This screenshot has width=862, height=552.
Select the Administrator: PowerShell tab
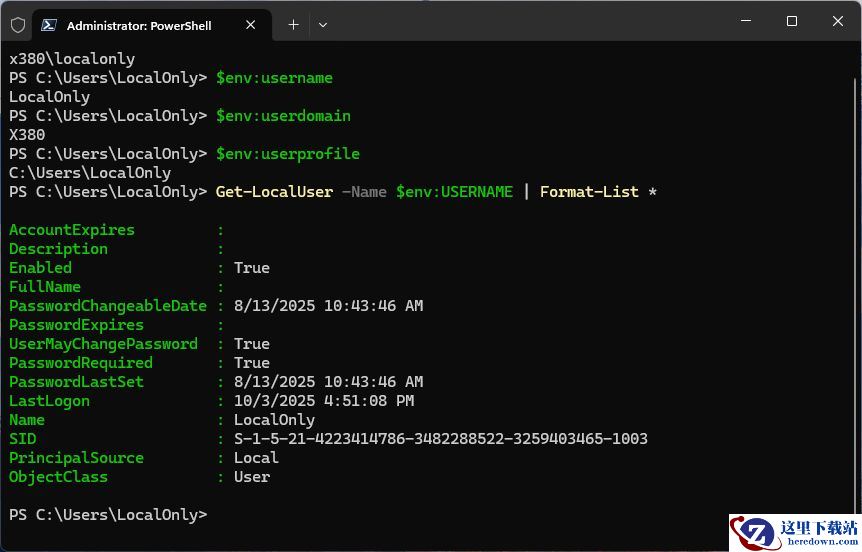pos(139,25)
